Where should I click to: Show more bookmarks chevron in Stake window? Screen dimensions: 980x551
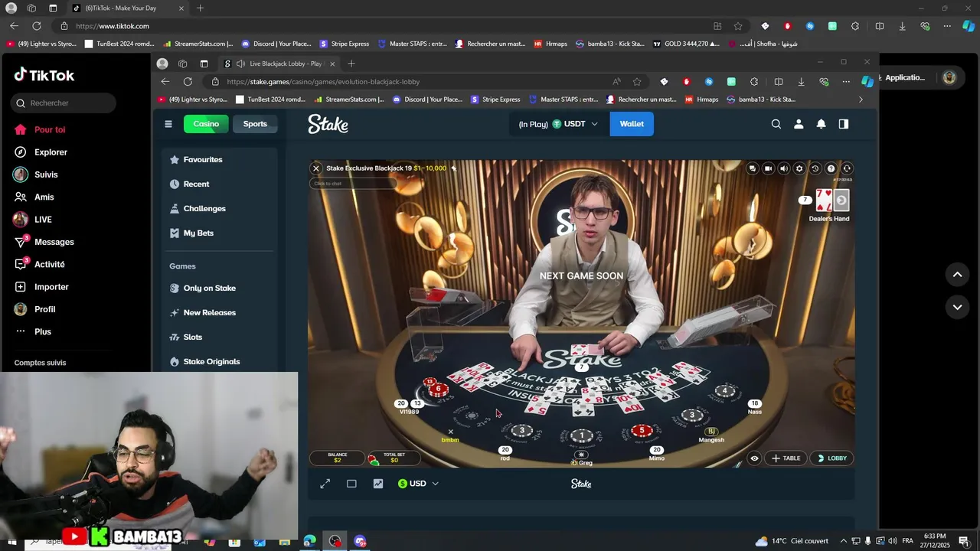[861, 99]
